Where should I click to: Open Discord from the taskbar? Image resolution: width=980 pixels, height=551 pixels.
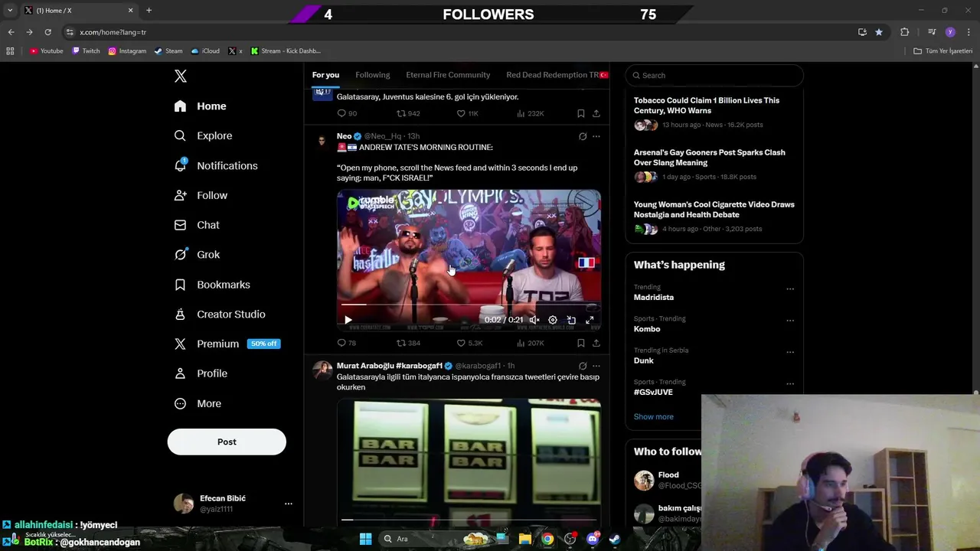click(593, 539)
